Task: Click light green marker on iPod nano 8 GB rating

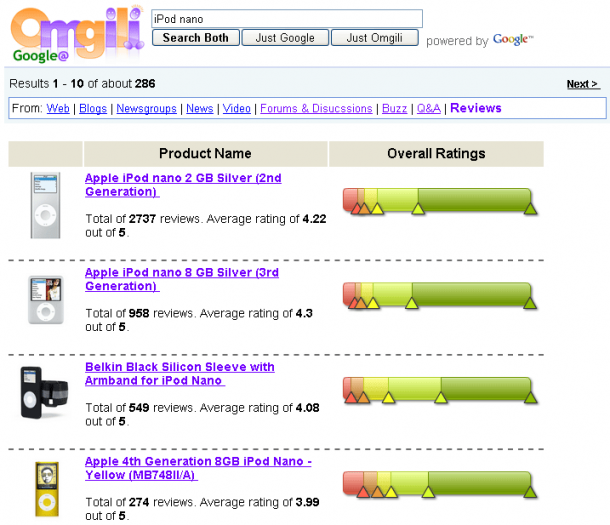Action: pos(412,303)
